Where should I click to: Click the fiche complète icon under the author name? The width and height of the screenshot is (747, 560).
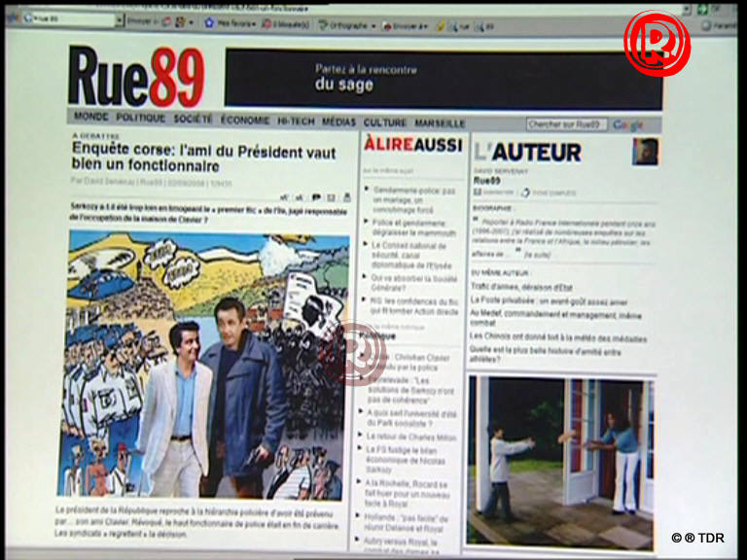(526, 192)
